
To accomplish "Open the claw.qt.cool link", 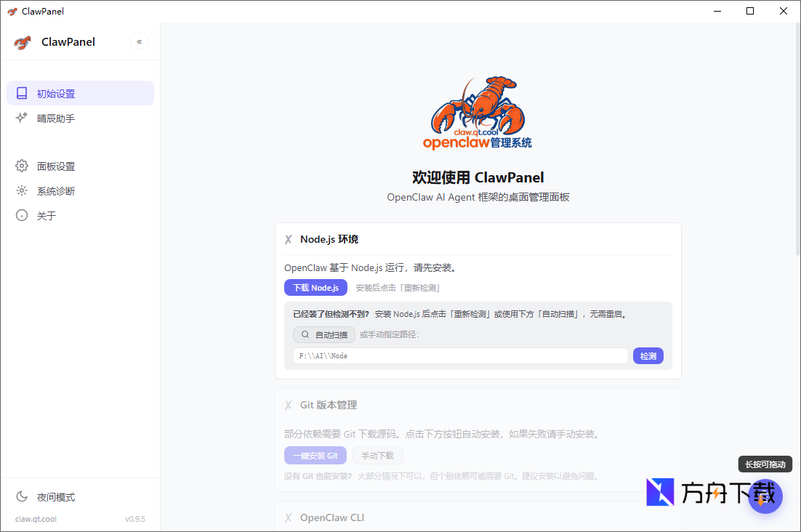I will [x=34, y=518].
